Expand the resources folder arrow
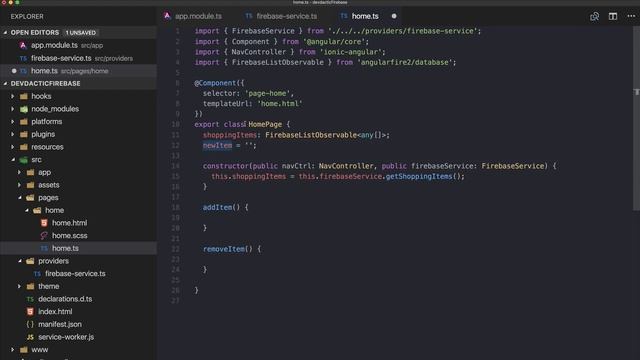Screen dimensions: 640x360 [x=13, y=147]
